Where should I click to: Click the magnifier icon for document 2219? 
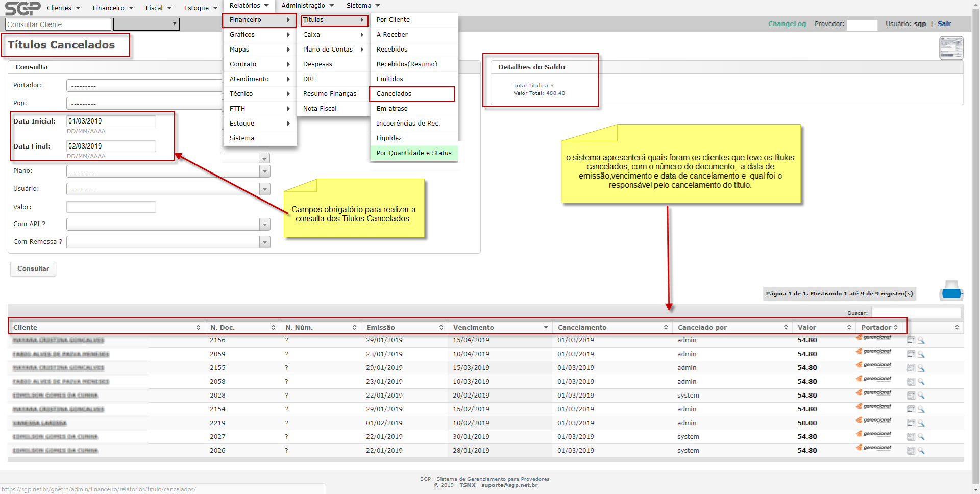pos(921,423)
